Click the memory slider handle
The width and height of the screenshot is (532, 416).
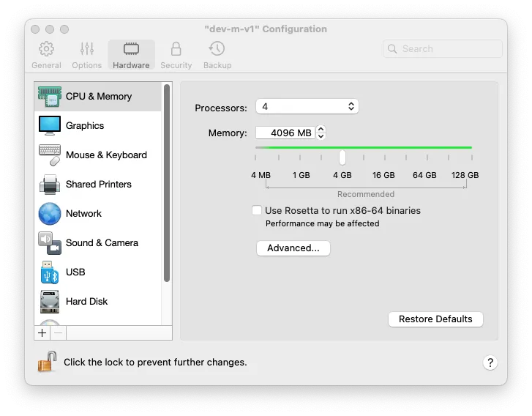pos(342,157)
